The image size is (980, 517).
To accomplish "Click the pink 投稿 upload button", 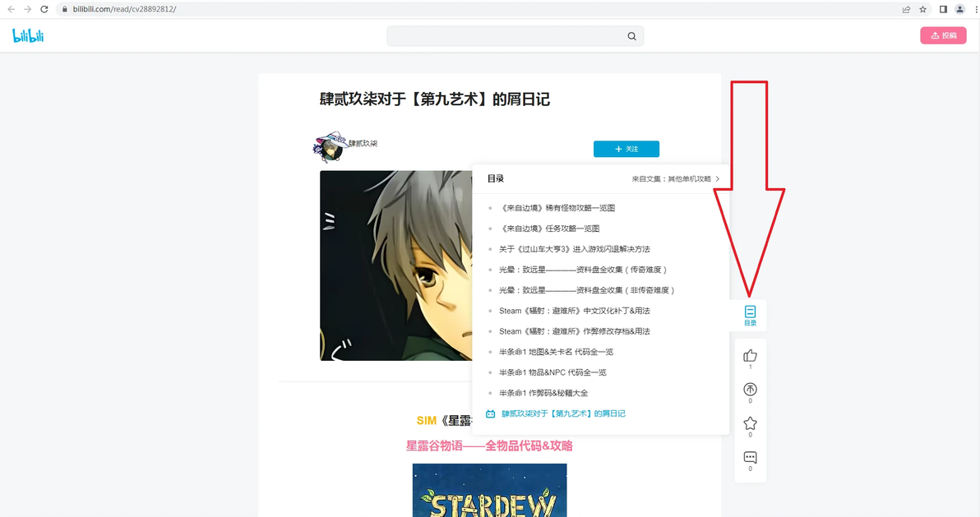I will click(943, 35).
